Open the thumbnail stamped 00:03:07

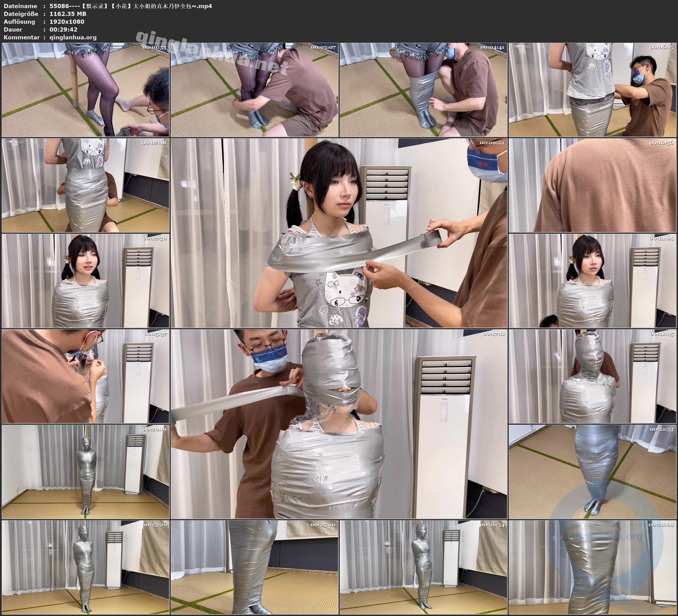tap(254, 90)
